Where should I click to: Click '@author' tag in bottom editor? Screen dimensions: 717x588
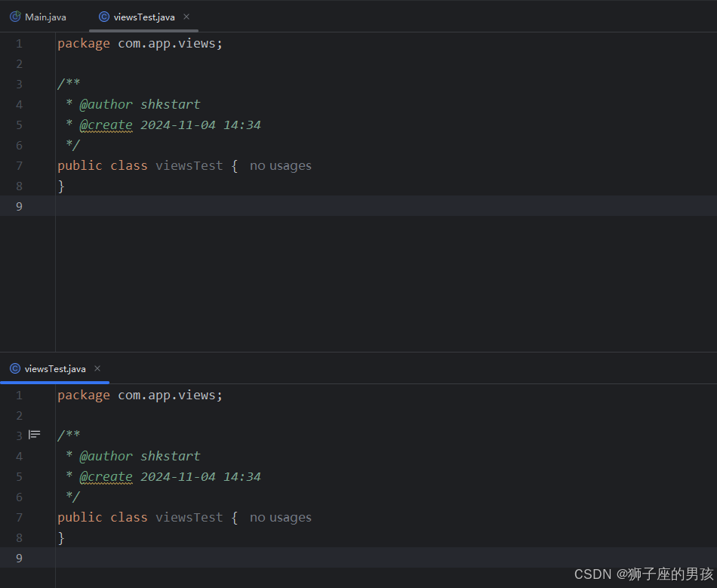pyautogui.click(x=106, y=456)
